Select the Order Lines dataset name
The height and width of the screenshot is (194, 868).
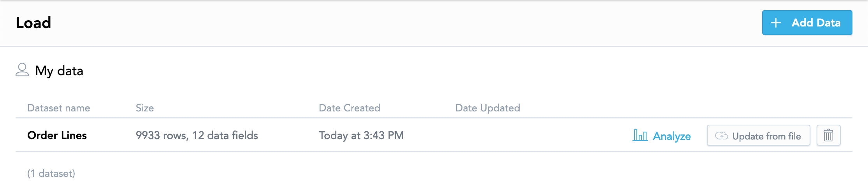pos(57,135)
